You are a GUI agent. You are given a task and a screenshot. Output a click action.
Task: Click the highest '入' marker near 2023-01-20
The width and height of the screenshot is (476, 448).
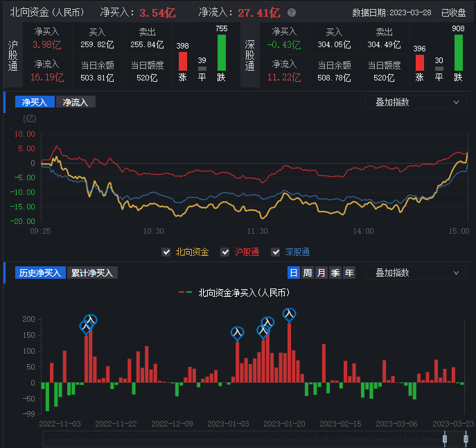[x=290, y=314]
